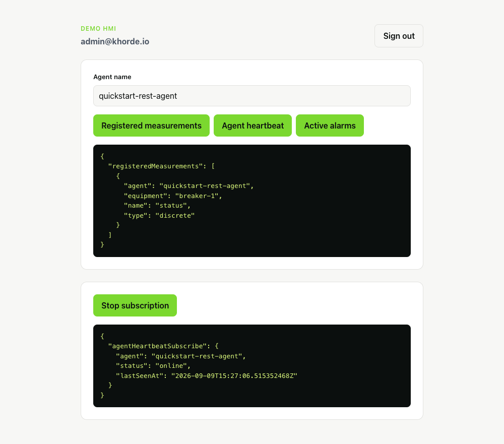This screenshot has height=444, width=504.
Task: Select the "status": "online" line
Action: pyautogui.click(x=153, y=366)
